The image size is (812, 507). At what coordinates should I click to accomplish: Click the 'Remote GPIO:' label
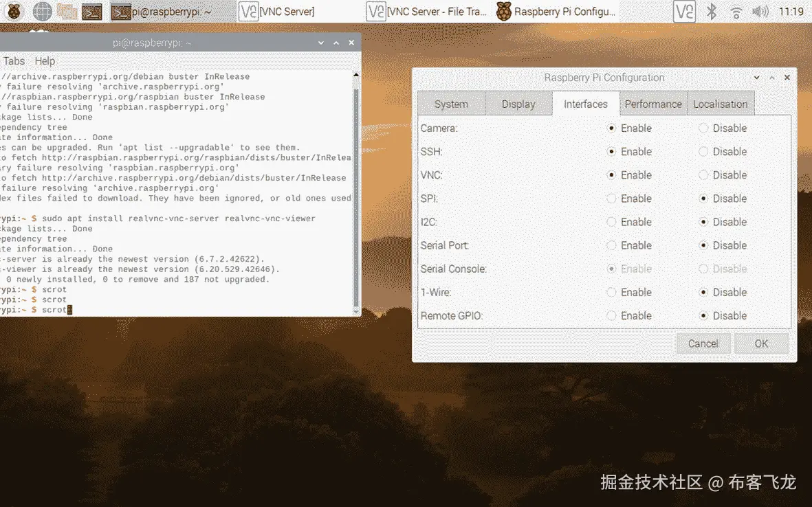click(452, 315)
